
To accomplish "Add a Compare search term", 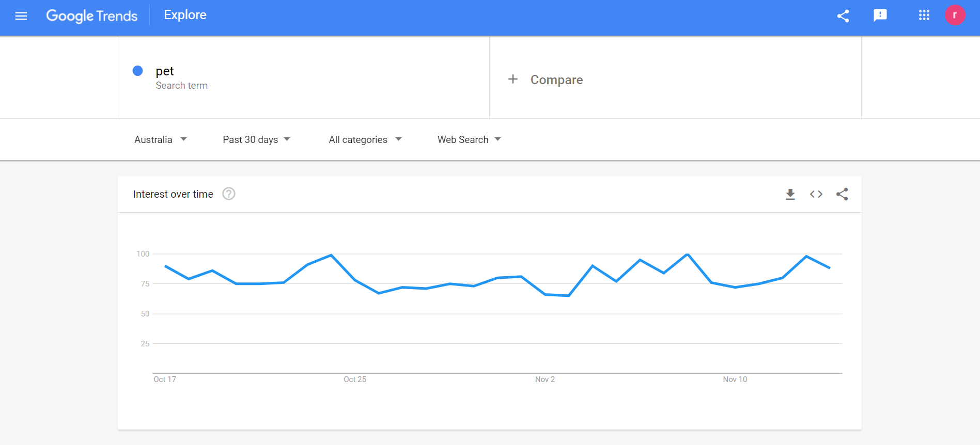I will [556, 80].
